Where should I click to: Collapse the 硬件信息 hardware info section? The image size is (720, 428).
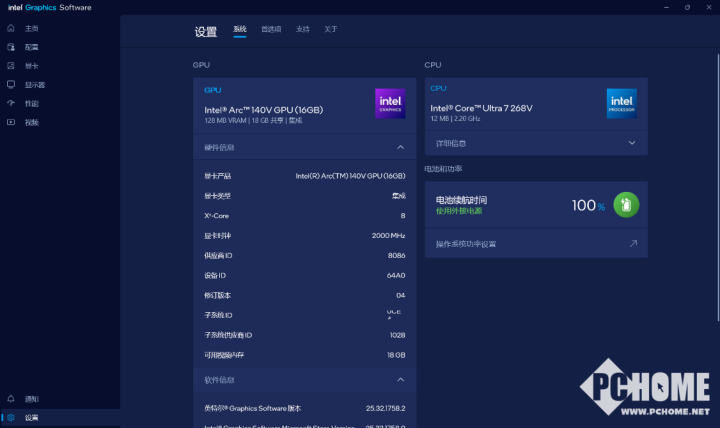point(401,148)
